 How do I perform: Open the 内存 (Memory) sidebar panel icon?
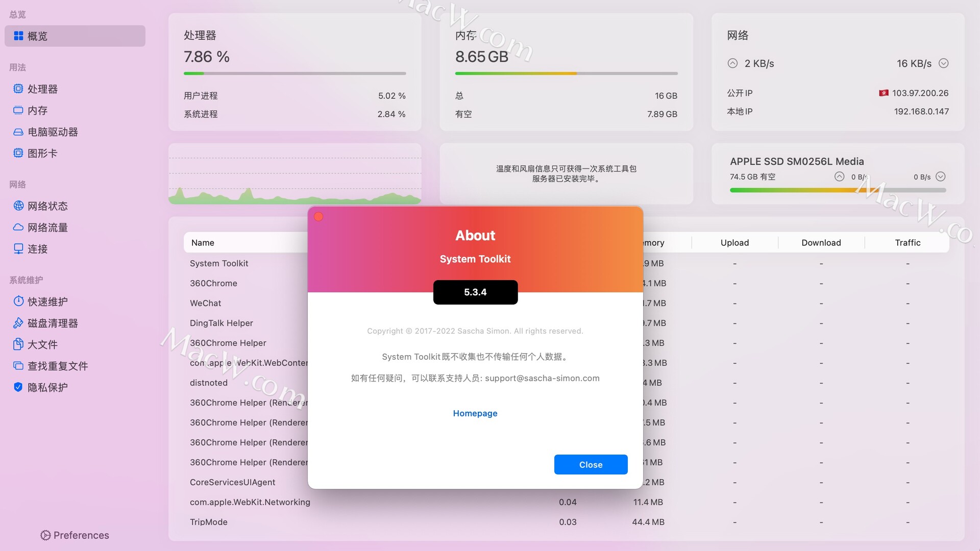18,110
